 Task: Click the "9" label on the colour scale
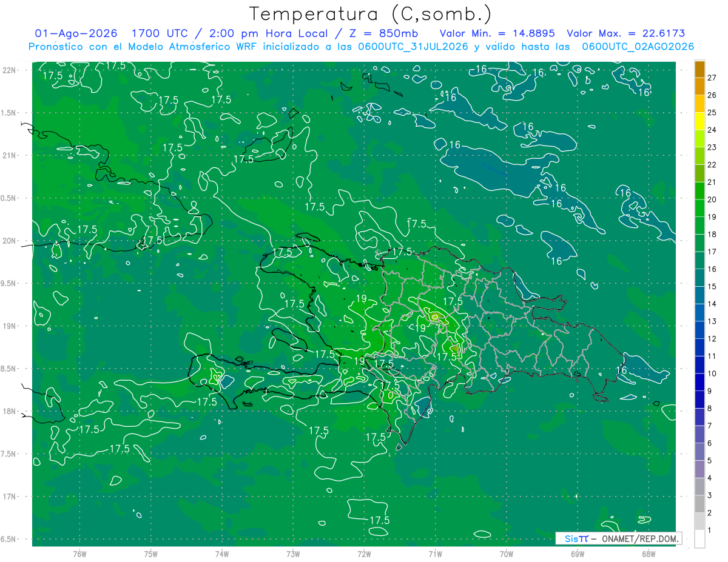click(x=710, y=391)
